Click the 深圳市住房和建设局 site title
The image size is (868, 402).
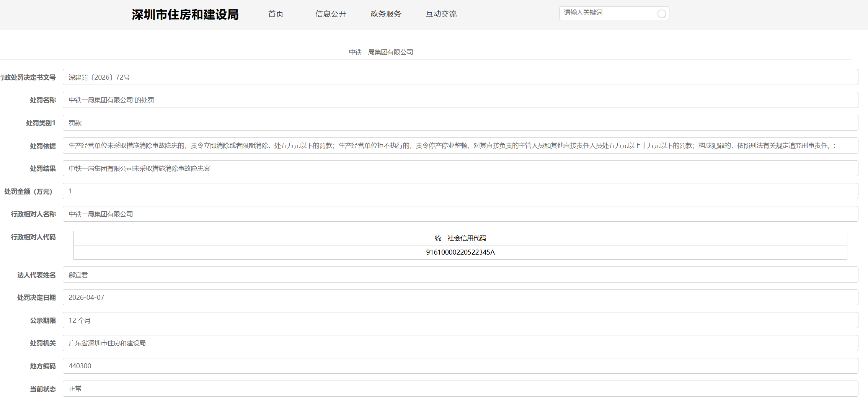(x=185, y=15)
